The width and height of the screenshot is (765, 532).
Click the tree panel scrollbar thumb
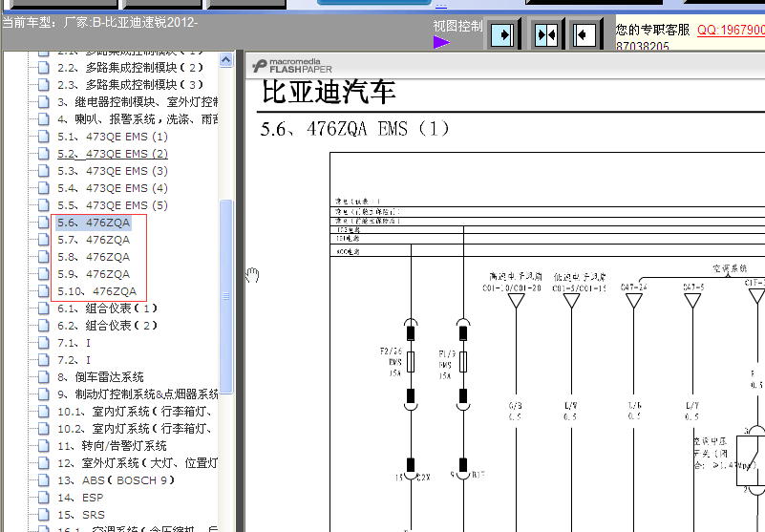tap(226, 296)
